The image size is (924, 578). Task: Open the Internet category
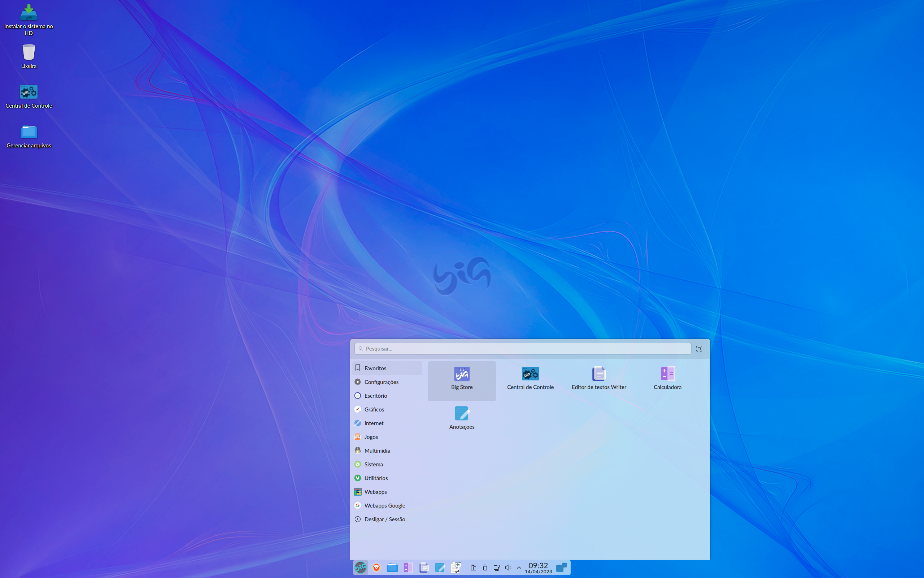[387, 423]
